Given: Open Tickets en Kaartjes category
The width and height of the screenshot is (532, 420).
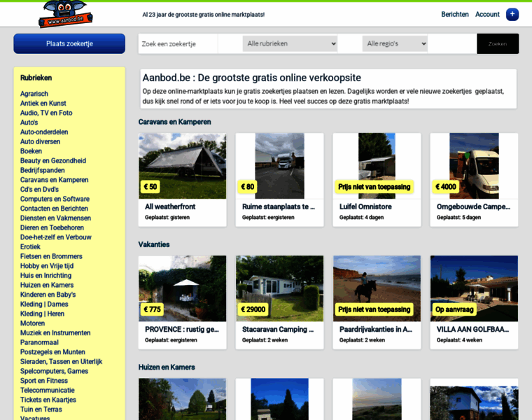Looking at the screenshot, I should tap(48, 400).
